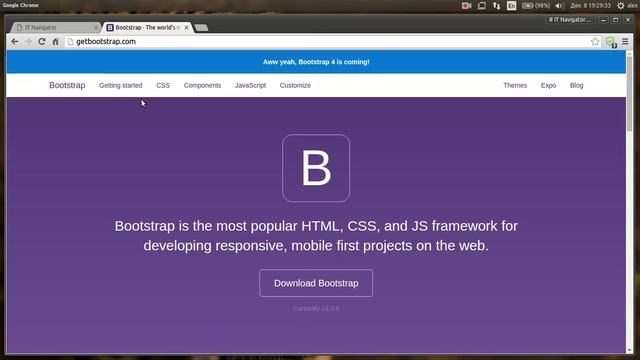Open the CSS nav link

(163, 85)
